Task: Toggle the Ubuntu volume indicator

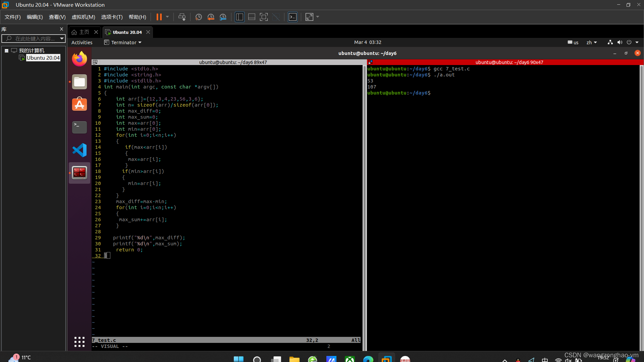Action: tap(620, 42)
